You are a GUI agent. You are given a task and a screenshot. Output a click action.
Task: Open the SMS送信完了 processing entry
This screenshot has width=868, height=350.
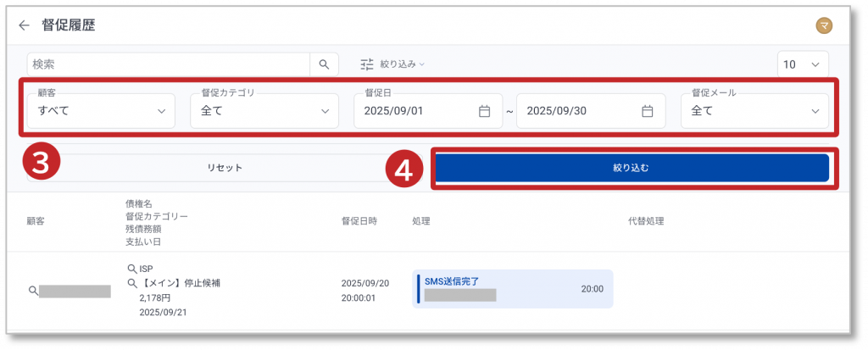[512, 289]
